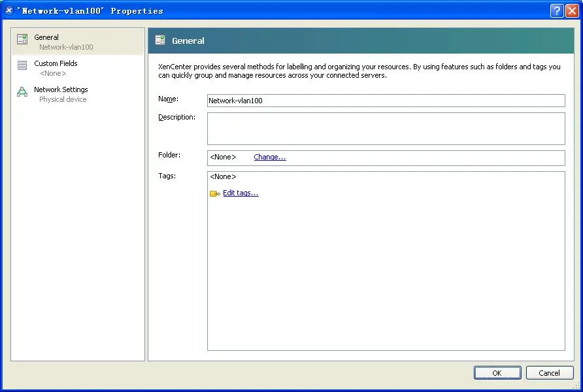Viewport: 583px width, 392px height.
Task: Click the Network Settings sidebar icon
Action: 22,91
